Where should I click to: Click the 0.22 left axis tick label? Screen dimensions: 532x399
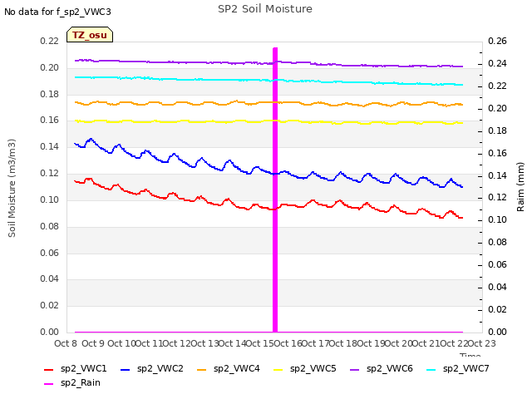click(50, 41)
